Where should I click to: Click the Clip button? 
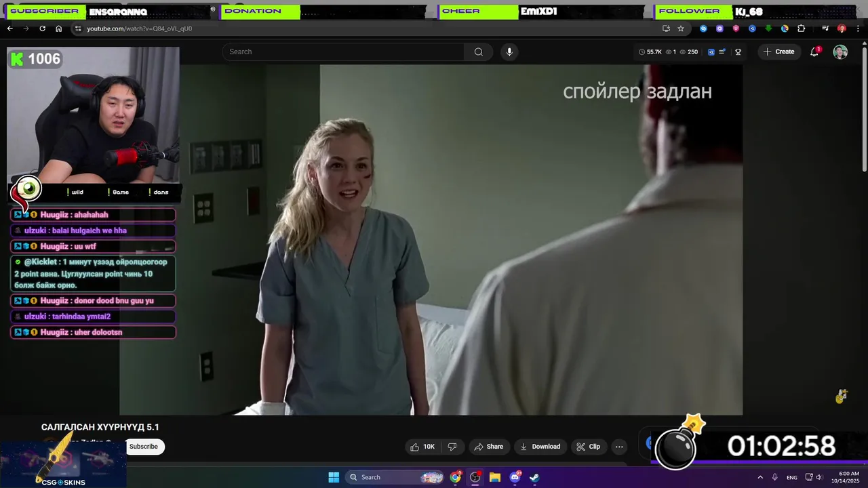(x=589, y=447)
